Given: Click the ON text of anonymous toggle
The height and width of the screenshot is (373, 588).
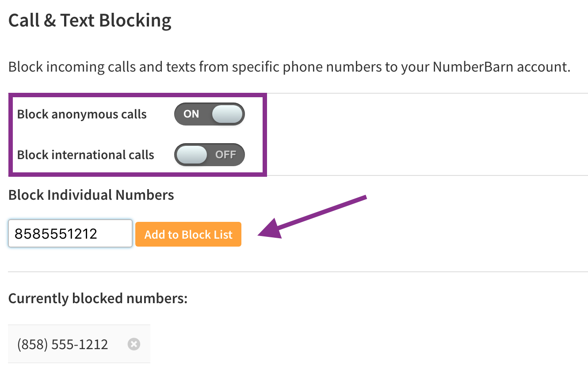Looking at the screenshot, I should click(191, 114).
